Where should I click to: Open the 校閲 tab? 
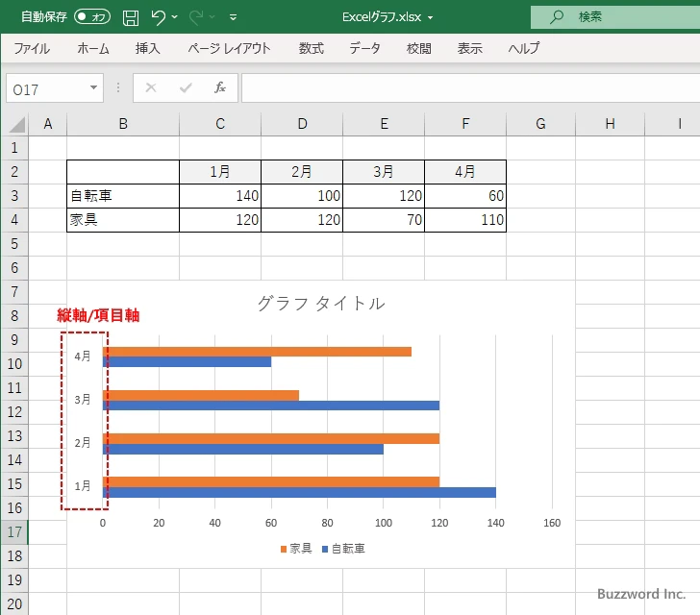coord(419,48)
